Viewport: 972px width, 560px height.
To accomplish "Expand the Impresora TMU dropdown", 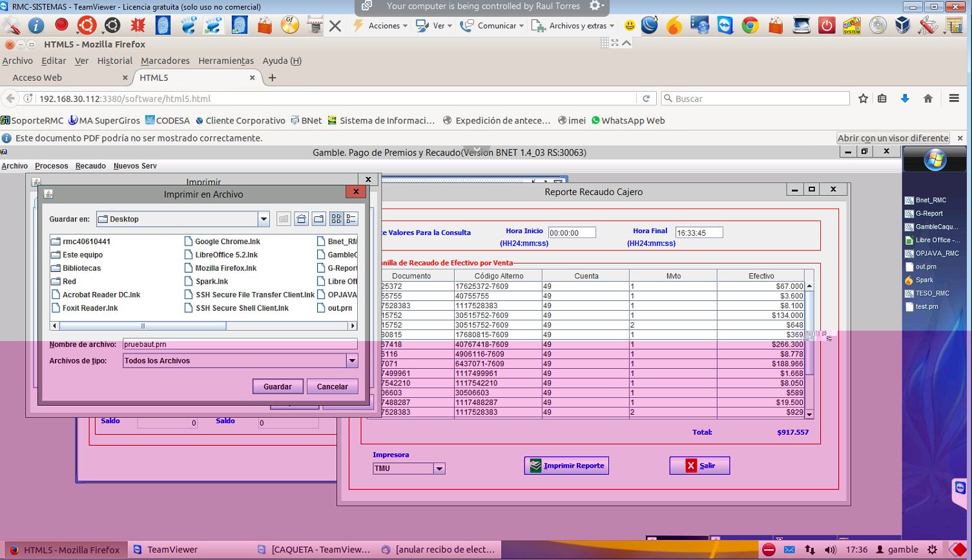I will pyautogui.click(x=439, y=469).
